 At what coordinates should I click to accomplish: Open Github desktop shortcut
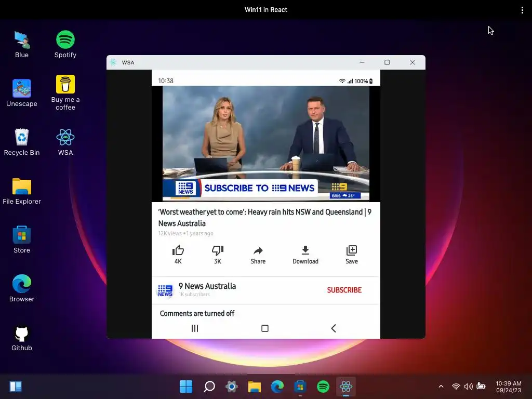coord(22,338)
